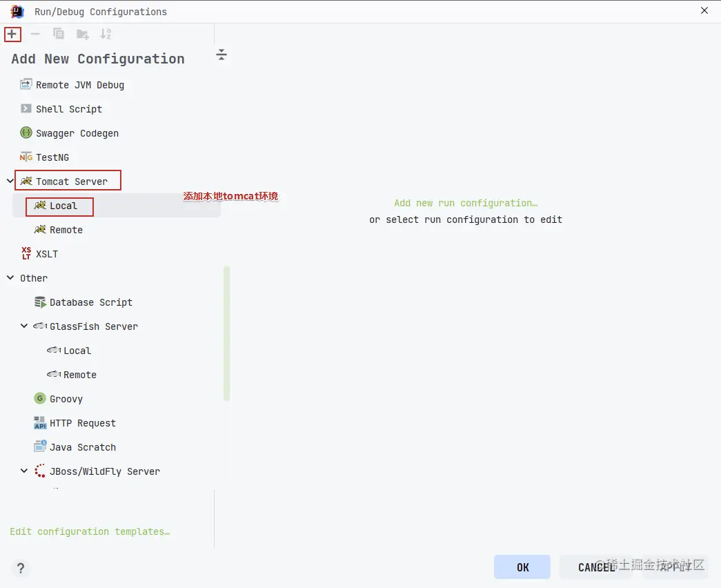Choose XSLT configuration type
This screenshot has width=721, height=588.
[x=47, y=254]
